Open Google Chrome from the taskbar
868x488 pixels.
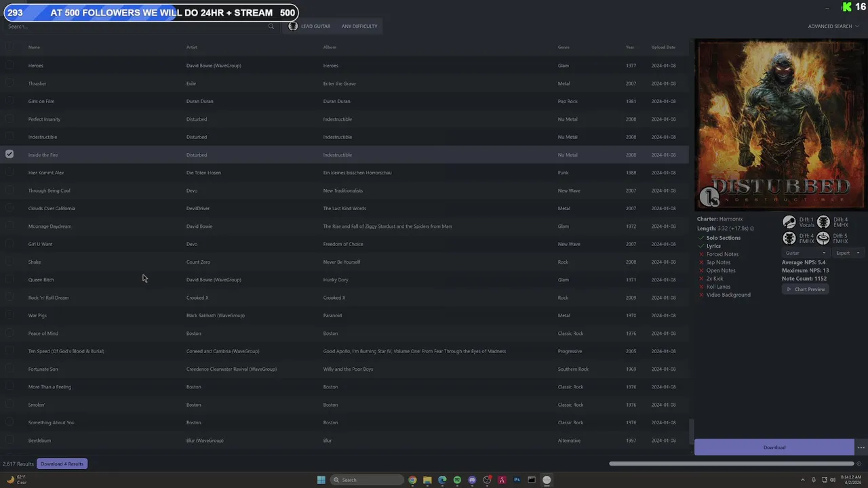click(x=412, y=480)
